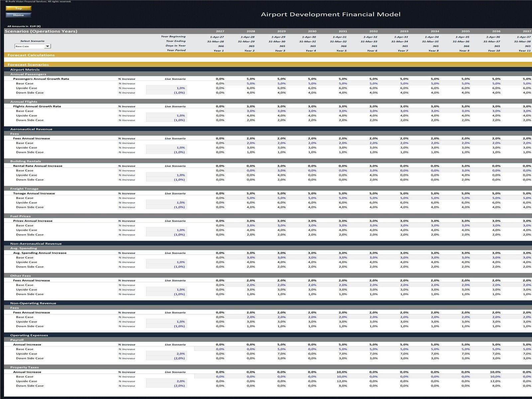Click the Home navigation button
532x399 pixels.
pyautogui.click(x=19, y=15)
